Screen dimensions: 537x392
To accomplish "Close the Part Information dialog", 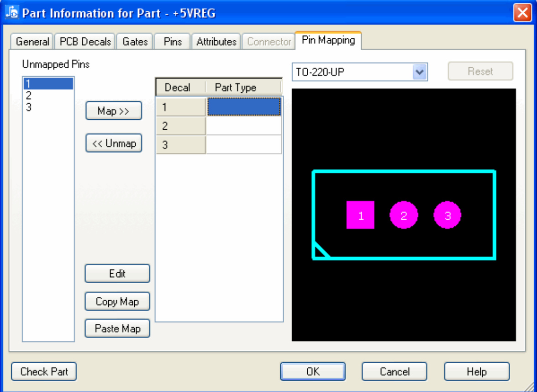I will (522, 13).
